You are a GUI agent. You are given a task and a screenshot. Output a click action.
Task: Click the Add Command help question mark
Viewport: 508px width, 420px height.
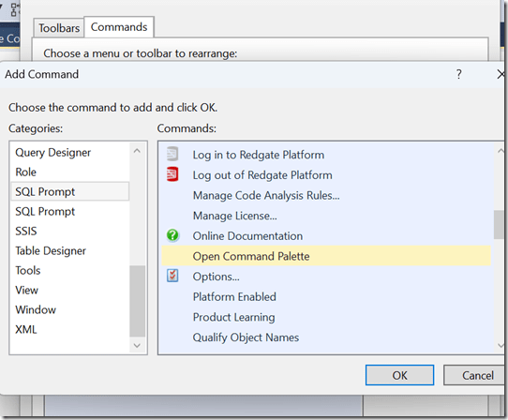point(458,74)
